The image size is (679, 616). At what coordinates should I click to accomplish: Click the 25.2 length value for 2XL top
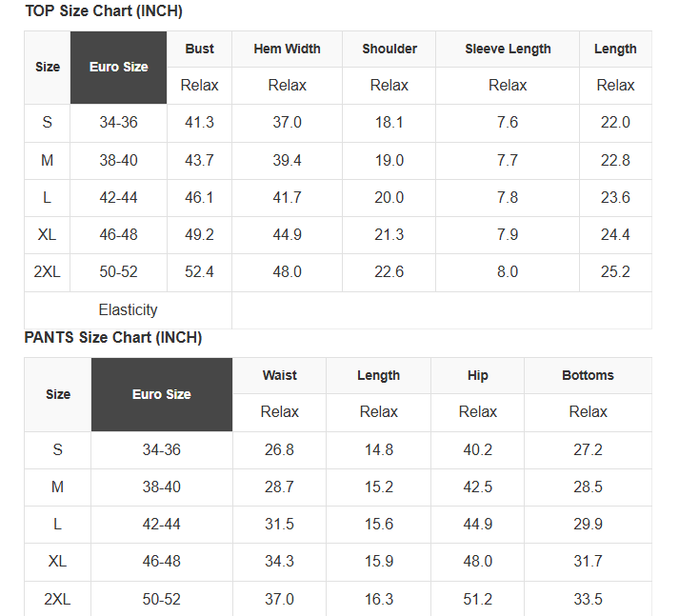[x=615, y=271]
